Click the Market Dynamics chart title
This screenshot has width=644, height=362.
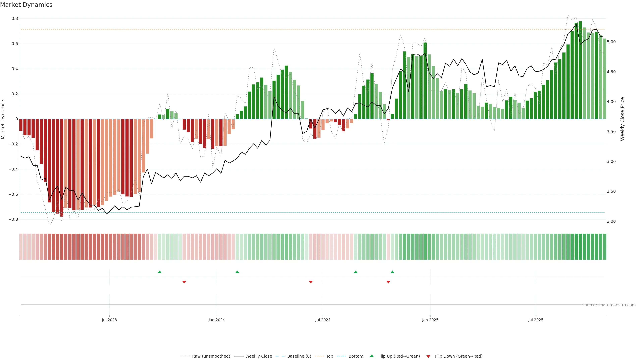pos(26,5)
